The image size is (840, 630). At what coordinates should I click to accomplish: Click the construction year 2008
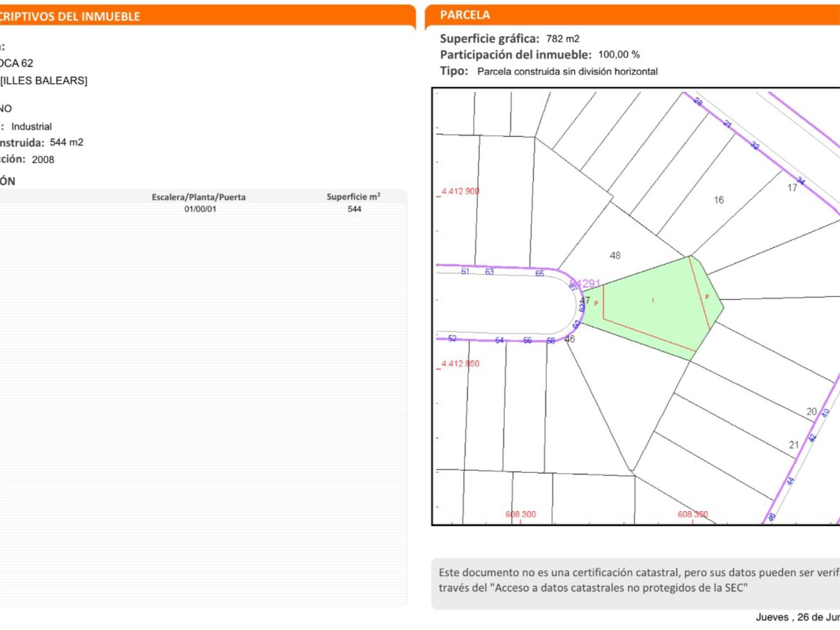[x=43, y=160]
